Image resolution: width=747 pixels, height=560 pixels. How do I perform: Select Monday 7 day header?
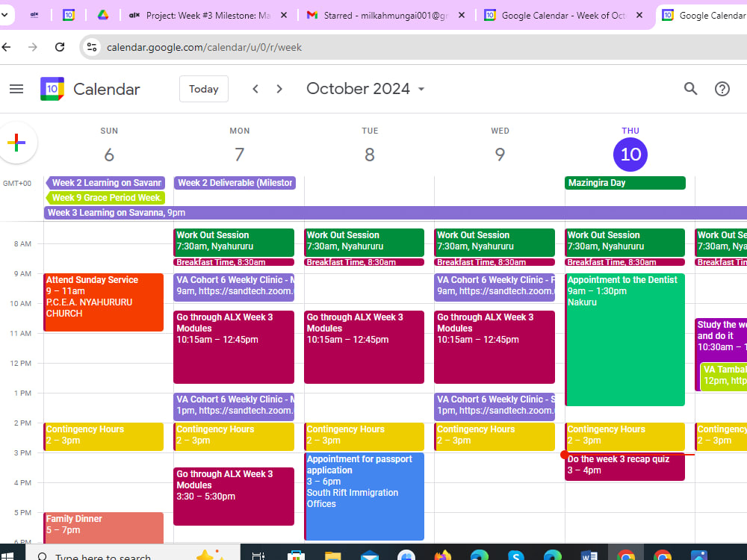click(239, 155)
